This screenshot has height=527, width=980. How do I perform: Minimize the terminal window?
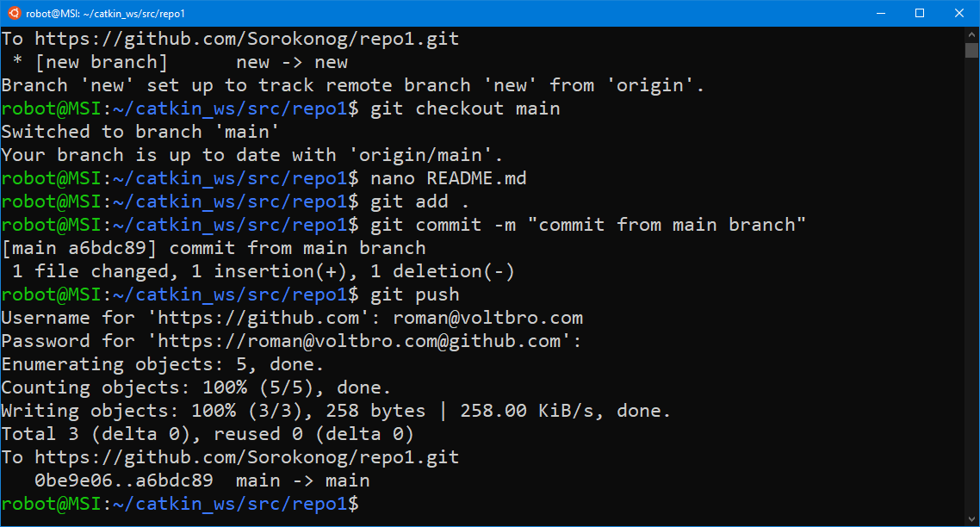tap(880, 13)
